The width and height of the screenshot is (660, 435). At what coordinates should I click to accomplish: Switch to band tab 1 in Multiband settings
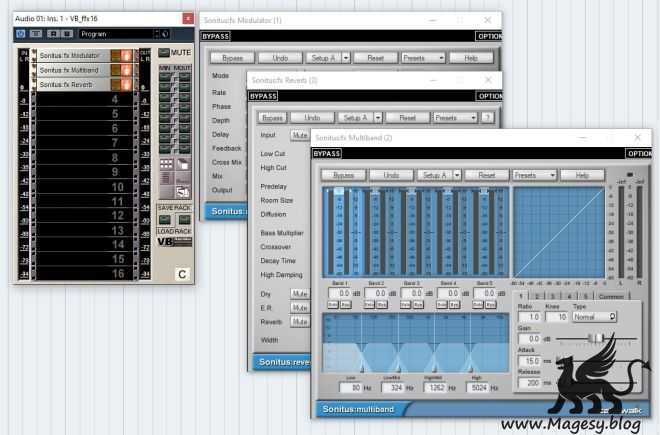[521, 296]
